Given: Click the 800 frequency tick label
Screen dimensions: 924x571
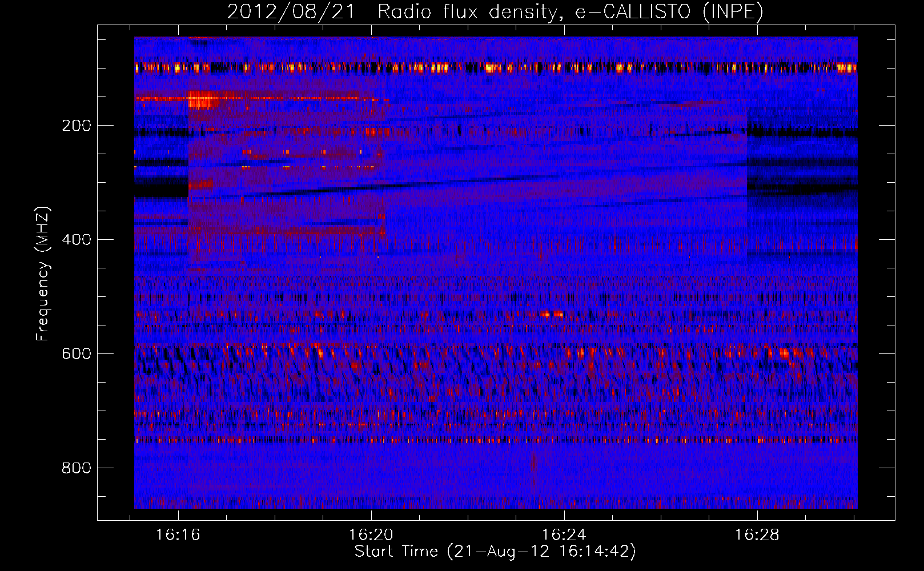Looking at the screenshot, I should [x=77, y=468].
